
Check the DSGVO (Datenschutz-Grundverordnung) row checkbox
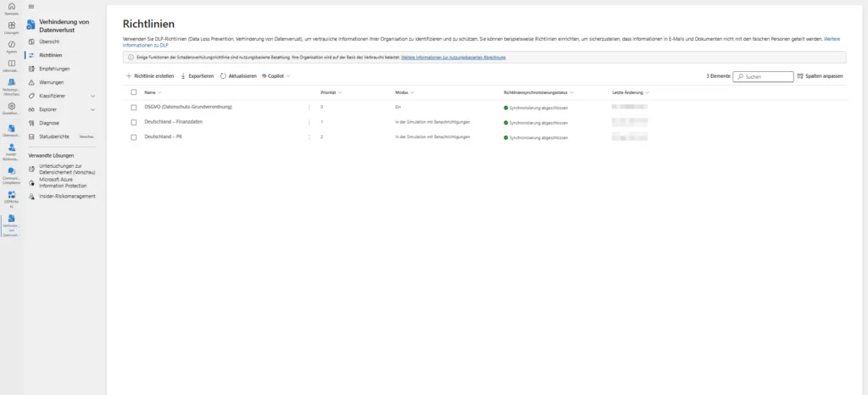tap(134, 108)
